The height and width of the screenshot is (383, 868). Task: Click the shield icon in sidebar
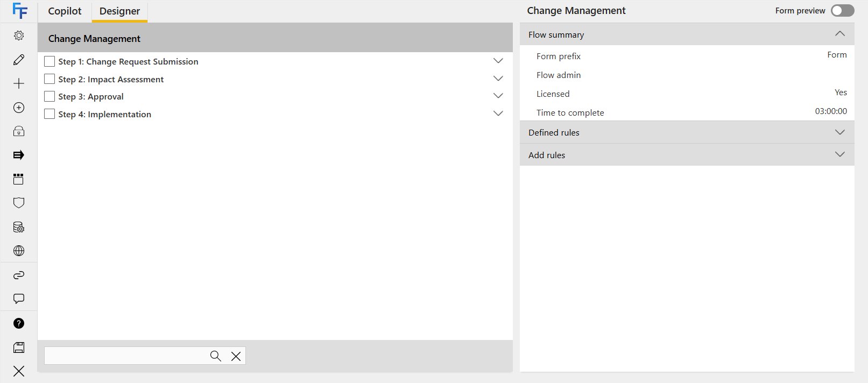pos(19,203)
